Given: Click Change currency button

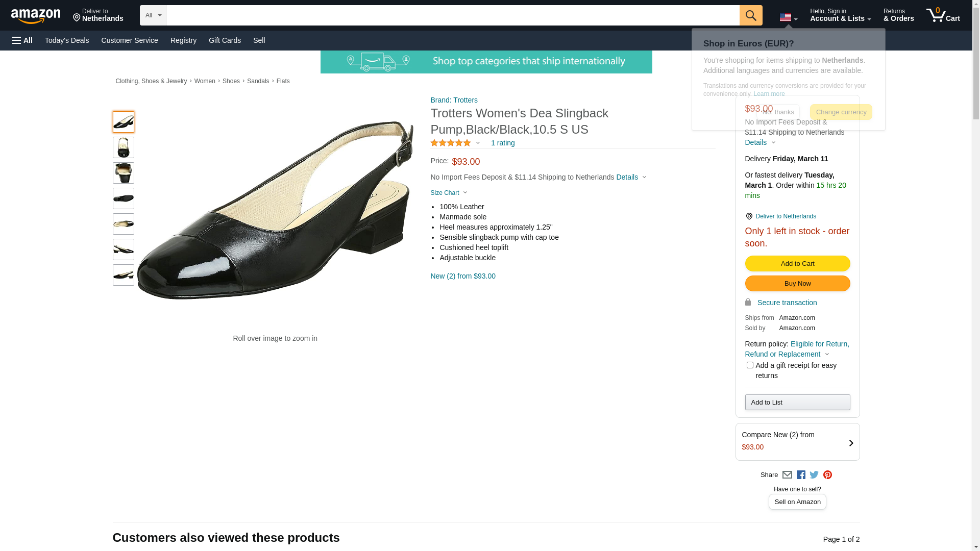Looking at the screenshot, I should (x=841, y=112).
